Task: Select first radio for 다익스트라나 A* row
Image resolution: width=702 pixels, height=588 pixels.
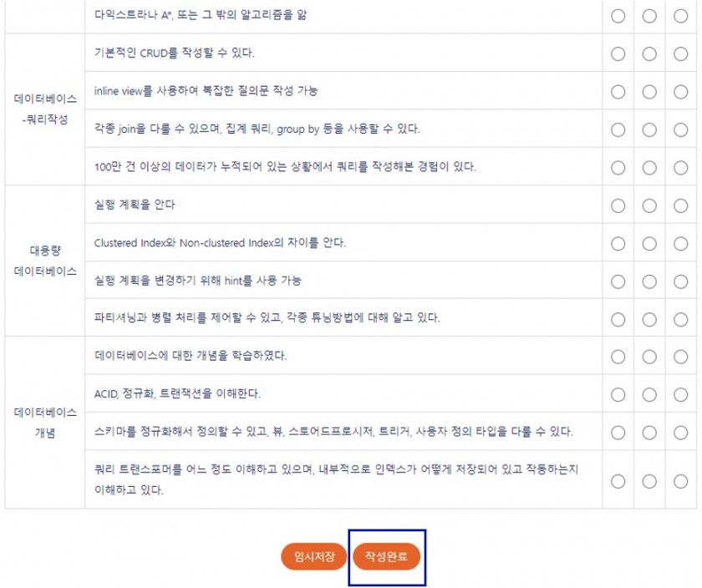Action: point(618,16)
